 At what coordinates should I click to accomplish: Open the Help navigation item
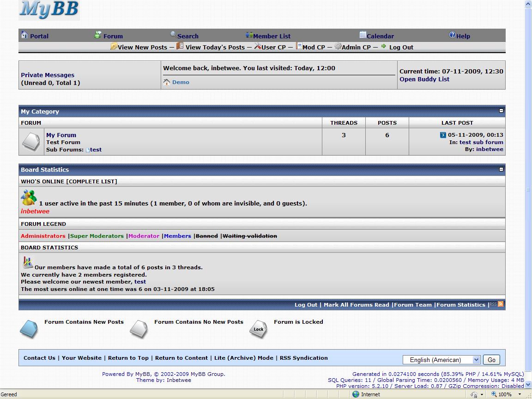[463, 36]
